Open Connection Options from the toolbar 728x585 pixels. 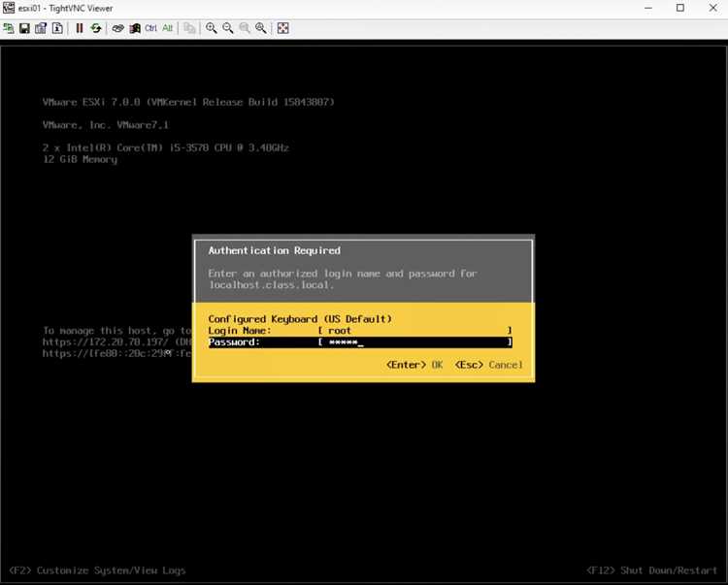pos(41,28)
